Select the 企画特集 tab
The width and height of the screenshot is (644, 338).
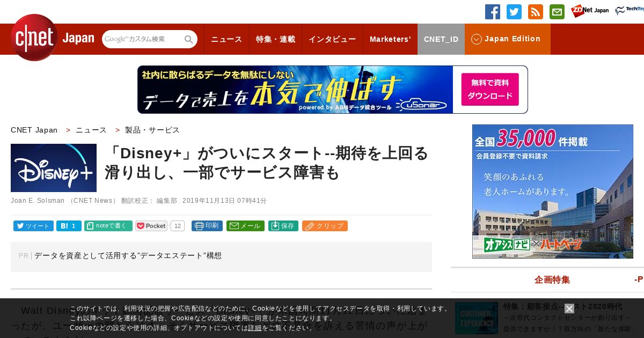tap(552, 280)
